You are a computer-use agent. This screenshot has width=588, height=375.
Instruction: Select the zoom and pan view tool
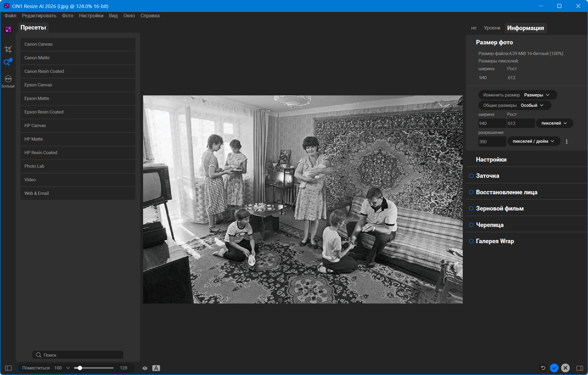pos(8,62)
